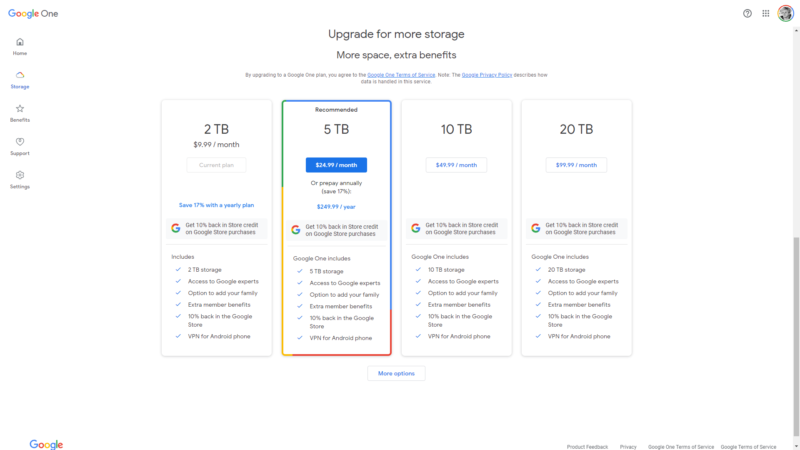Click the Google logo in the footer
Image resolution: width=800 pixels, height=450 pixels.
click(x=46, y=444)
